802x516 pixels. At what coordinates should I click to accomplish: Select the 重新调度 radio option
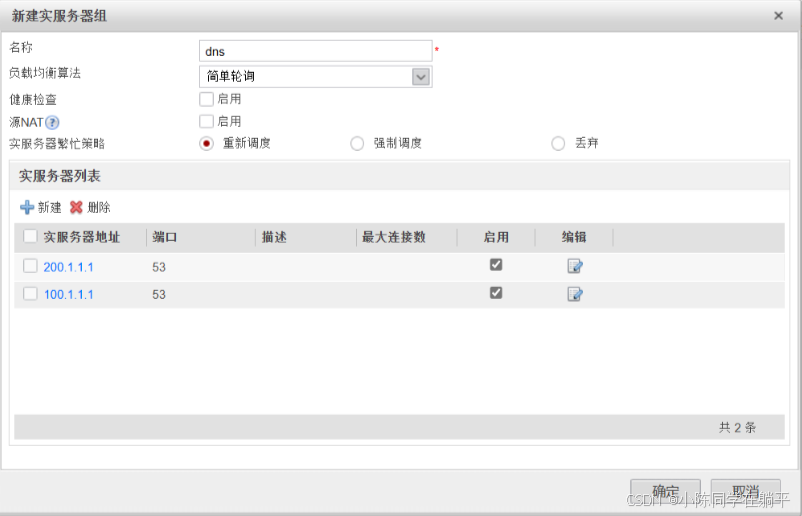point(206,144)
